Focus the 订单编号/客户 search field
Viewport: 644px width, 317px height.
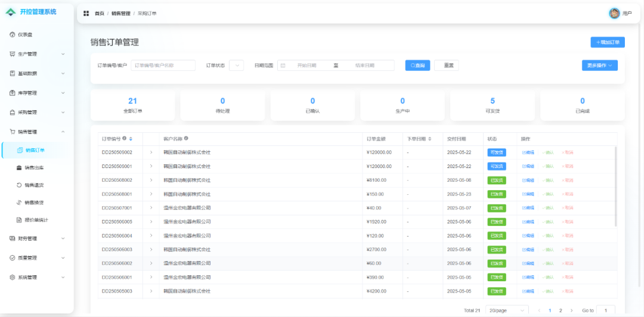point(163,66)
